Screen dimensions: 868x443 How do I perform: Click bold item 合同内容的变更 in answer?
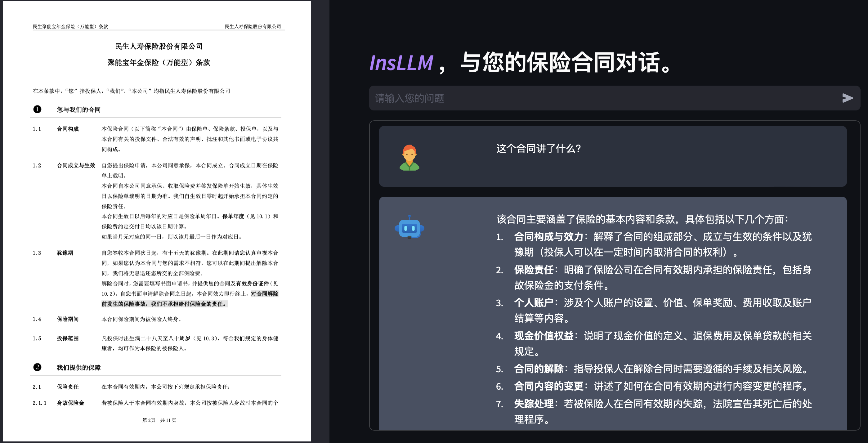click(x=548, y=386)
